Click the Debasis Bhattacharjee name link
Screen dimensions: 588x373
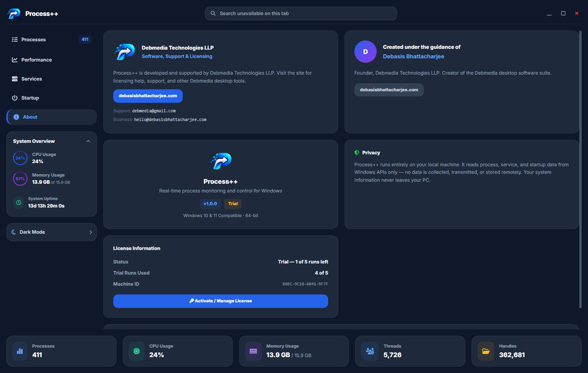tap(414, 56)
